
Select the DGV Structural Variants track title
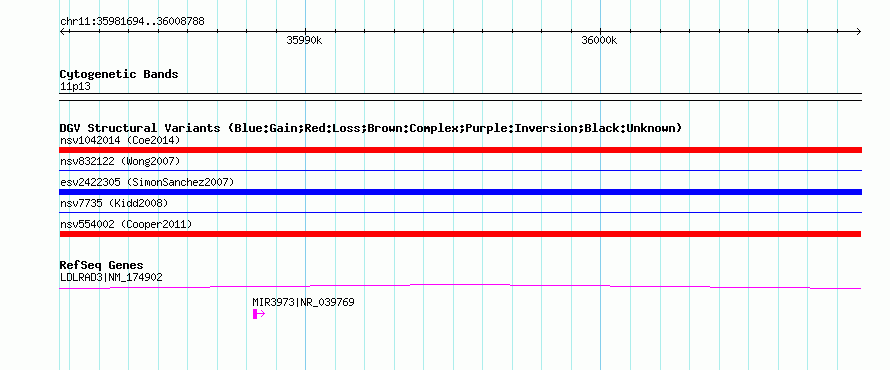(371, 128)
